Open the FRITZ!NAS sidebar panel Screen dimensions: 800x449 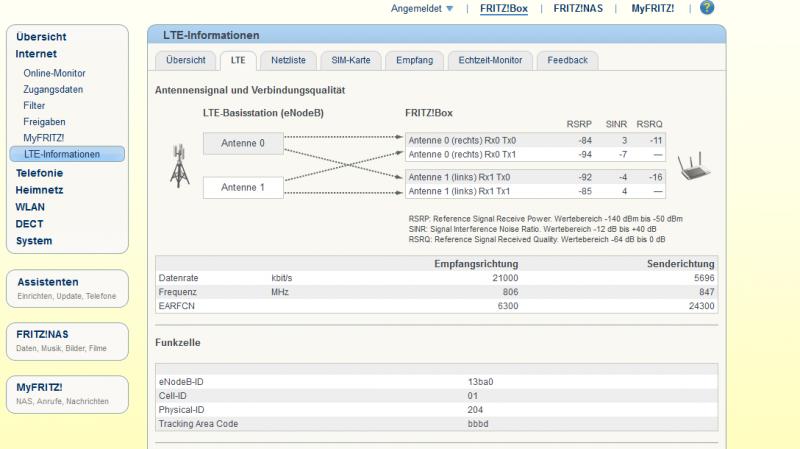click(x=67, y=341)
